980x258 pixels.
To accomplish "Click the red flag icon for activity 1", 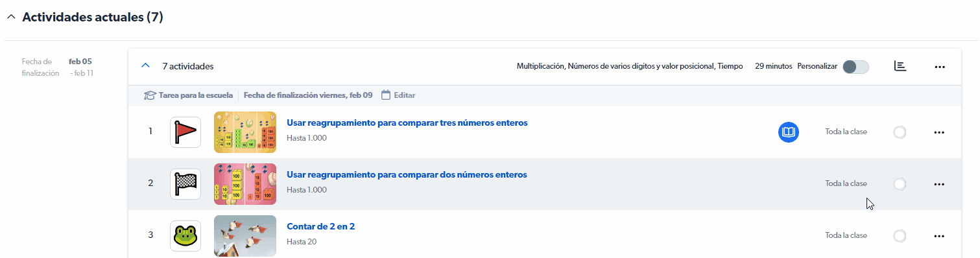I will pyautogui.click(x=185, y=132).
